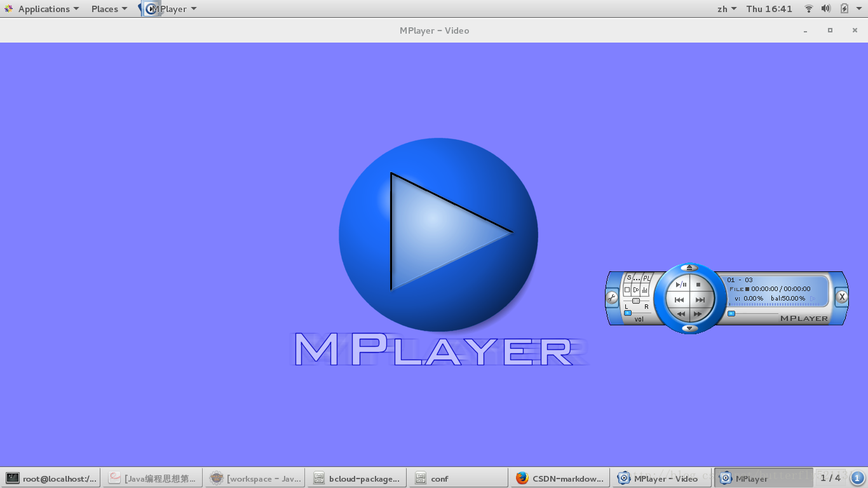Close MPlayer with the round X button
Viewport: 868px width, 488px height.
pos(842,297)
